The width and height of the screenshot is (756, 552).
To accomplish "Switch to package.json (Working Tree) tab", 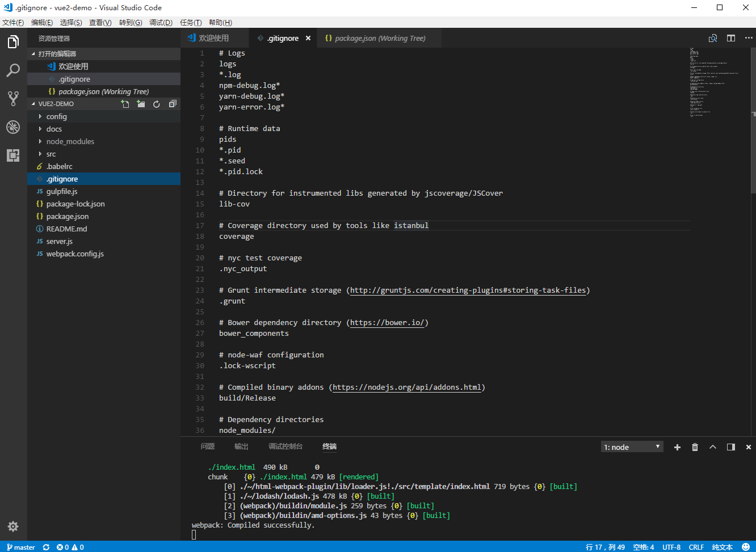I will [x=379, y=38].
